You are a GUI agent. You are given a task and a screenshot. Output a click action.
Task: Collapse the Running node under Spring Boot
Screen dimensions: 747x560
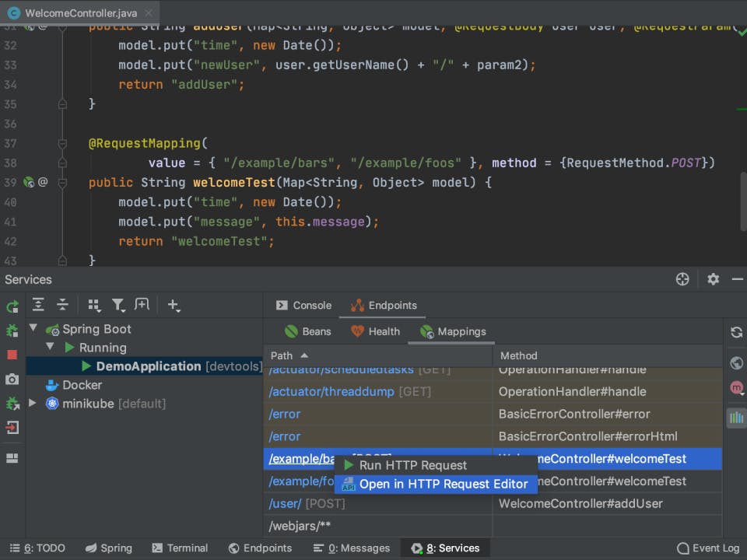50,347
